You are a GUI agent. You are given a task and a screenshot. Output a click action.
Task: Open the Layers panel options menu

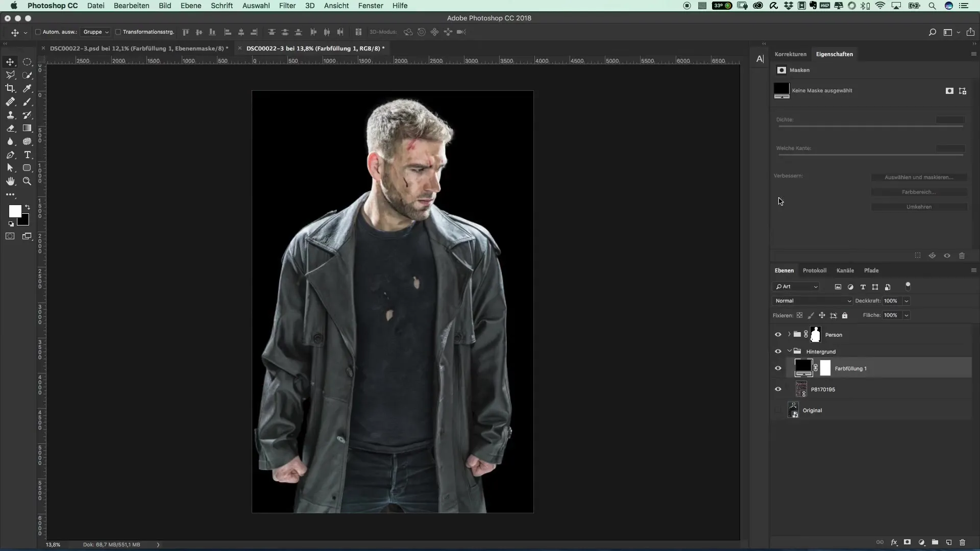[x=973, y=270]
